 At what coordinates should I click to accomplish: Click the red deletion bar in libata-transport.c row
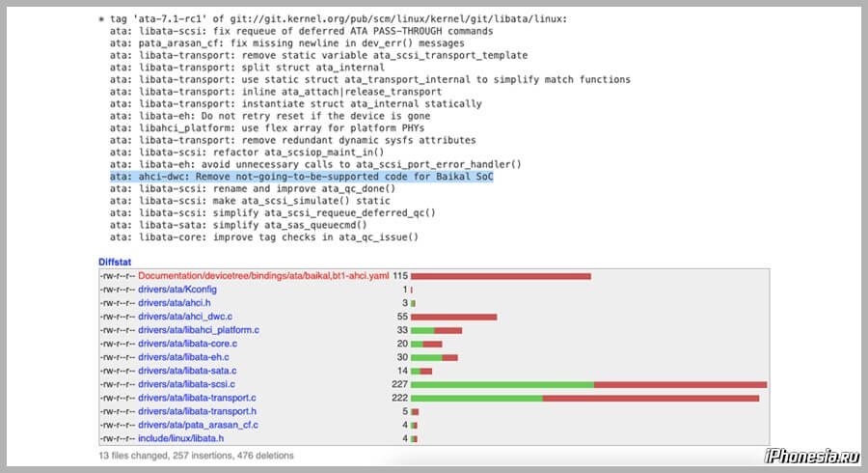(x=650, y=398)
